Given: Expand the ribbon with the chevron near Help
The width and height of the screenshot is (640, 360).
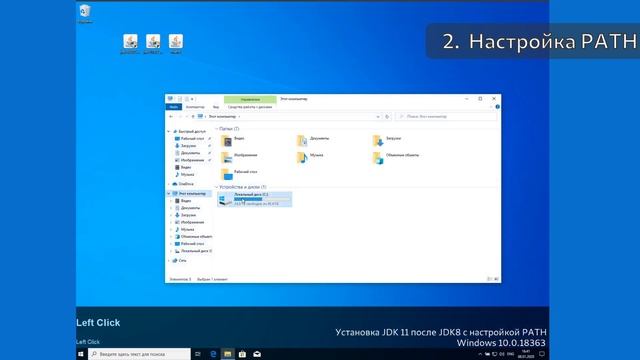Looking at the screenshot, I should [x=491, y=107].
